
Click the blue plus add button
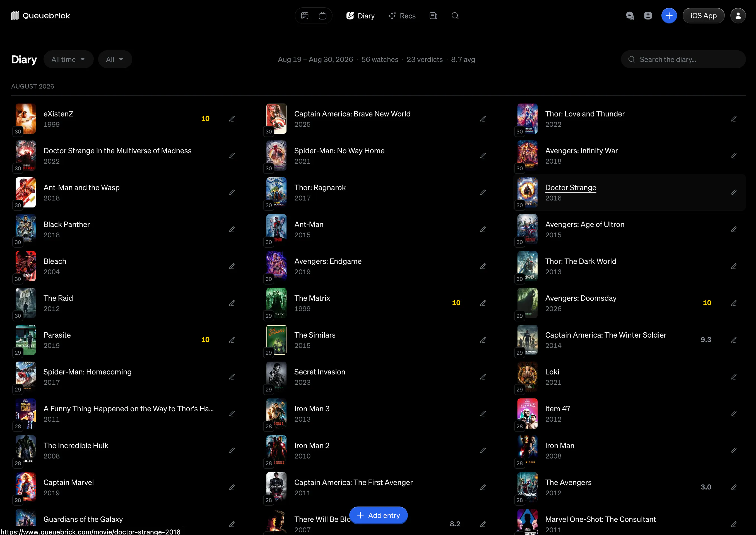[669, 15]
